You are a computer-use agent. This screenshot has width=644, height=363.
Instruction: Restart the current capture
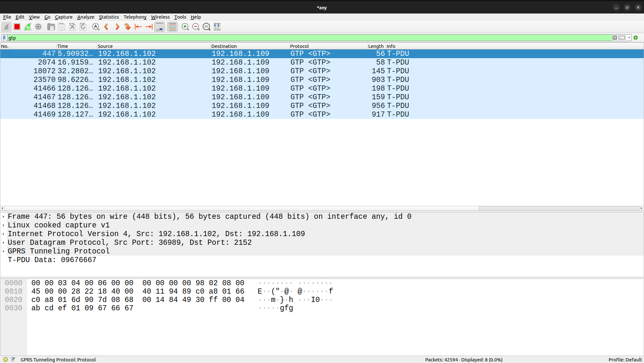(28, 27)
